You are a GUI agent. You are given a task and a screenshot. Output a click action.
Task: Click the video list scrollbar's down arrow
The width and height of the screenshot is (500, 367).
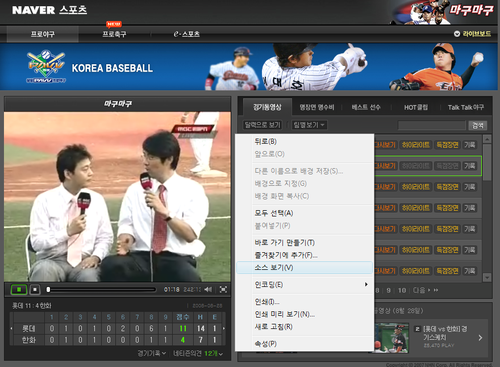[x=487, y=277]
